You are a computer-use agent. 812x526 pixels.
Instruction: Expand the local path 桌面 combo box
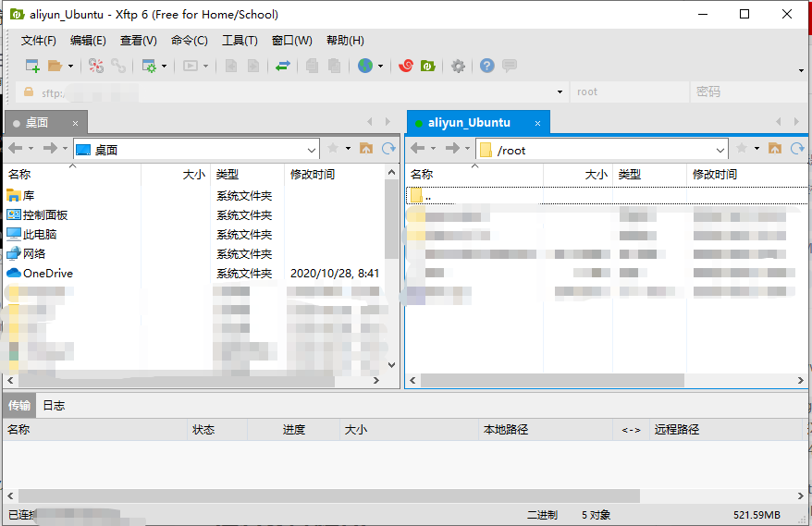tap(312, 150)
